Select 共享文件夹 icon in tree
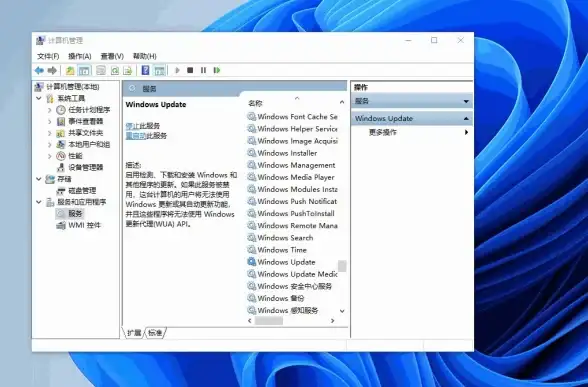 [60, 133]
